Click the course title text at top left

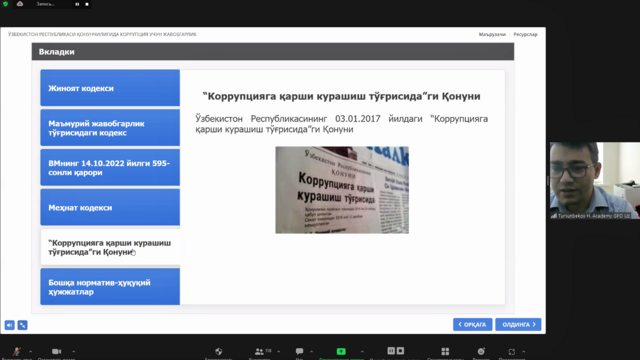click(102, 34)
